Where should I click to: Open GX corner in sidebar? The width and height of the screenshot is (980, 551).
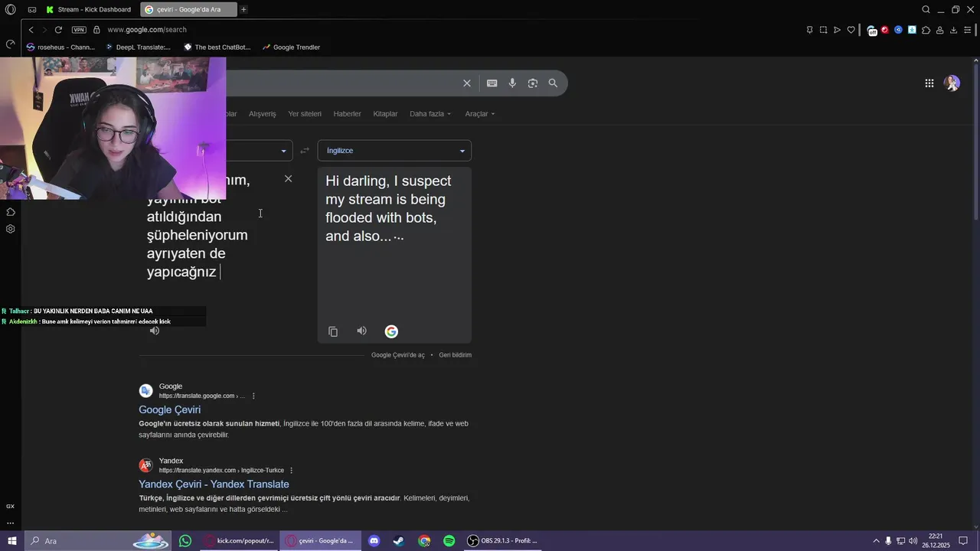tap(10, 506)
